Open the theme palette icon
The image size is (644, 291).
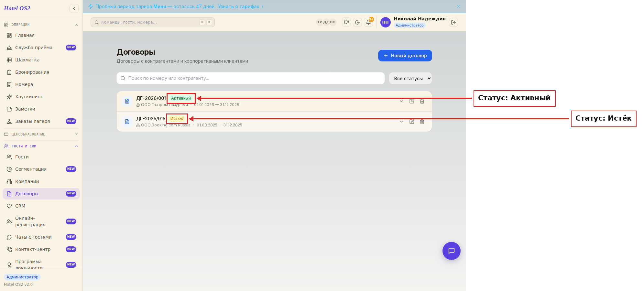click(x=346, y=22)
